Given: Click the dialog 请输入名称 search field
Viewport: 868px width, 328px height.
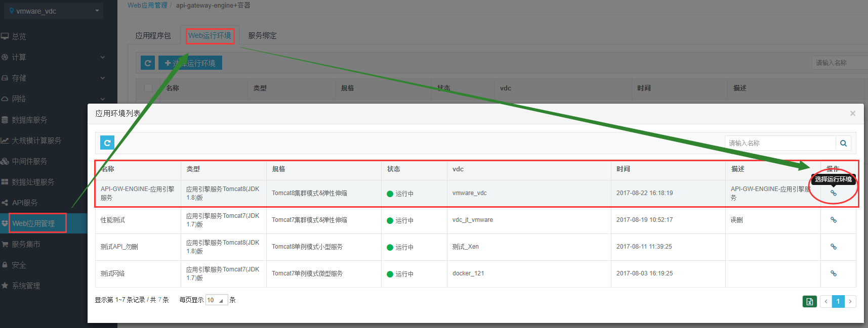Looking at the screenshot, I should tap(780, 143).
